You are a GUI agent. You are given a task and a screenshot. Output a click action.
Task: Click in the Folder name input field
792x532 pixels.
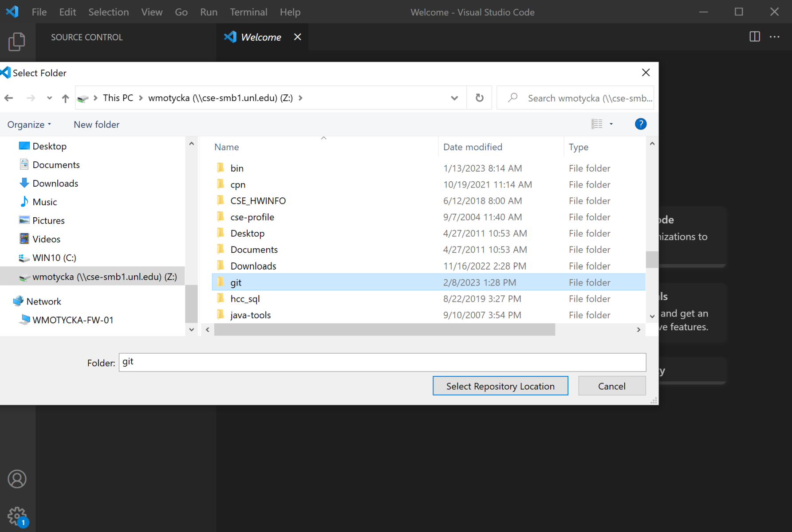pyautogui.click(x=382, y=362)
